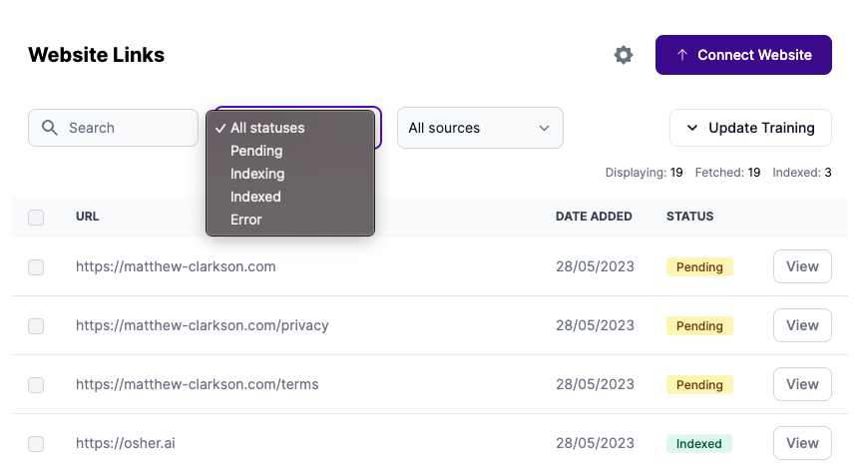Choose Indexing from the status list

click(290, 174)
